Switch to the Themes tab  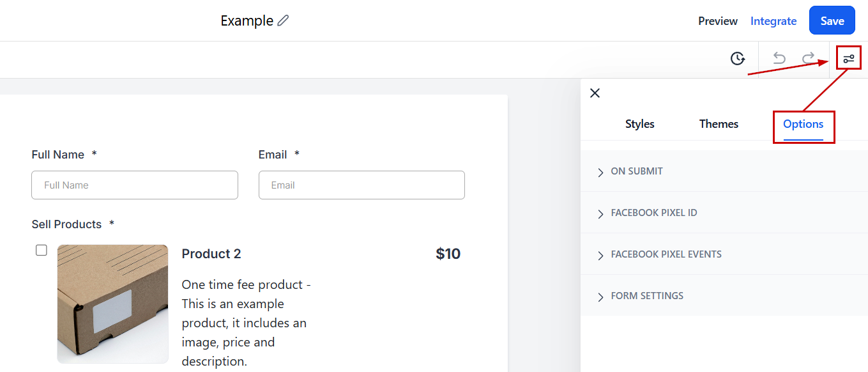[x=719, y=124]
